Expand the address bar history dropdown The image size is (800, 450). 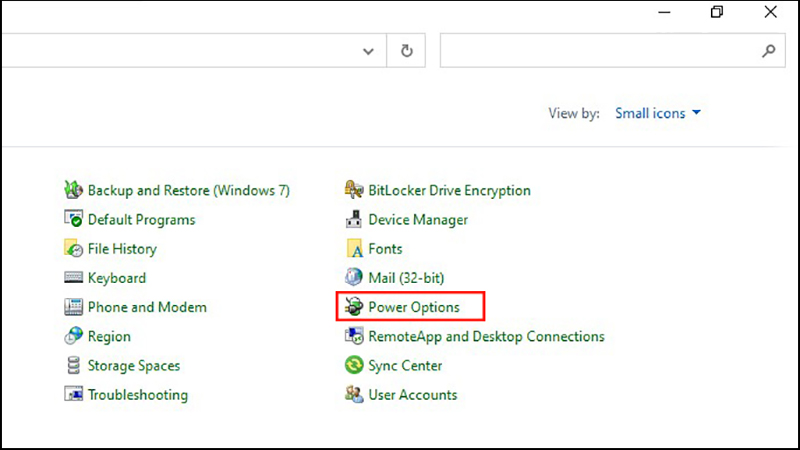click(368, 51)
